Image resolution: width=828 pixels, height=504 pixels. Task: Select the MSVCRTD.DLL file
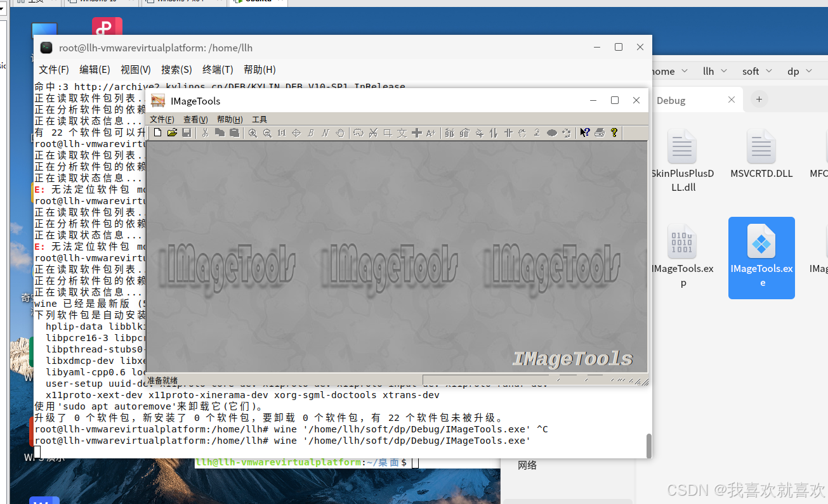761,154
